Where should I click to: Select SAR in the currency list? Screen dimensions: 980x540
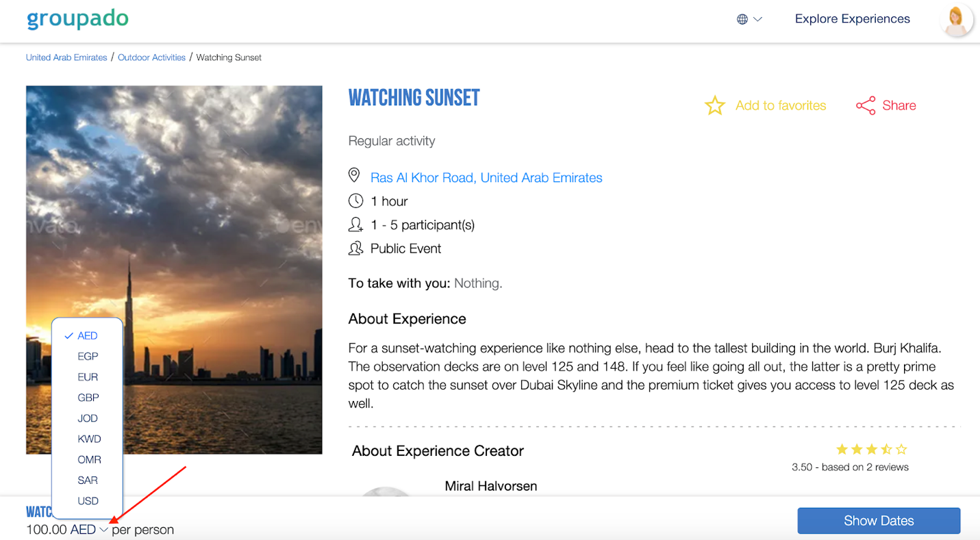[88, 480]
